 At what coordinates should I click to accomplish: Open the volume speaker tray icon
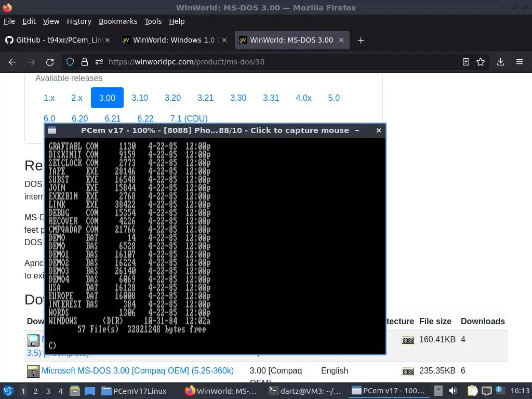[453, 391]
